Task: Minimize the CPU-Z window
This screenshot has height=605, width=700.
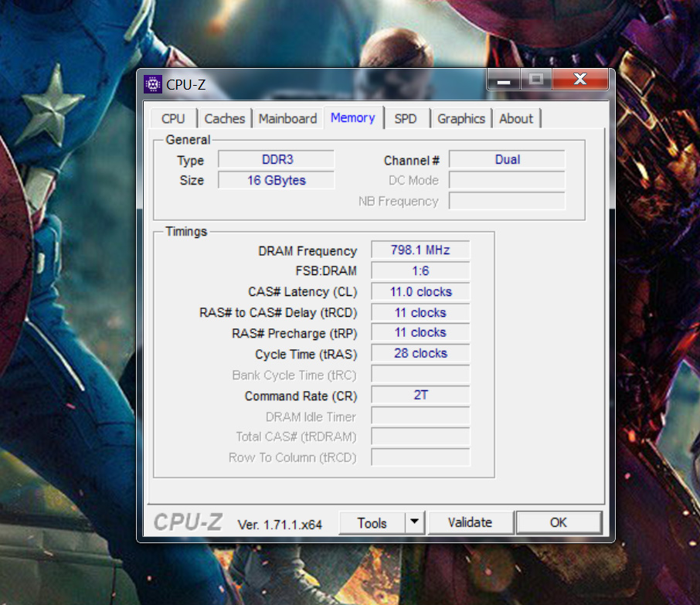Action: tap(504, 80)
